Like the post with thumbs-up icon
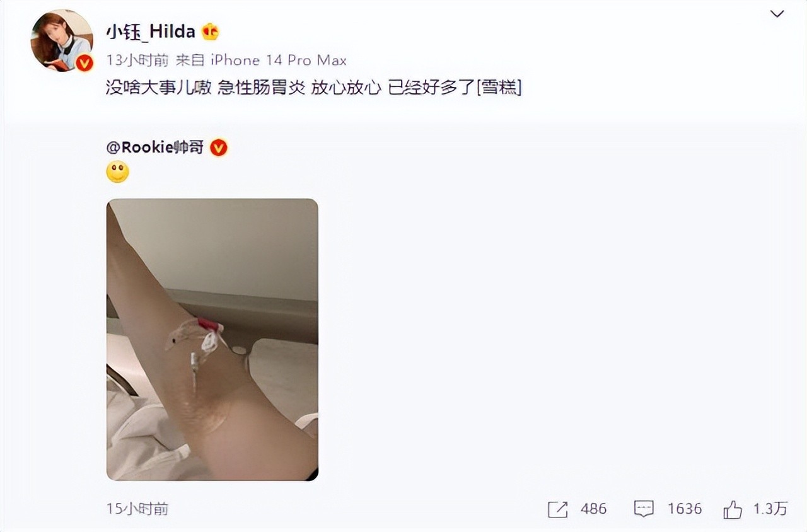The height and width of the screenshot is (532, 807). click(733, 509)
